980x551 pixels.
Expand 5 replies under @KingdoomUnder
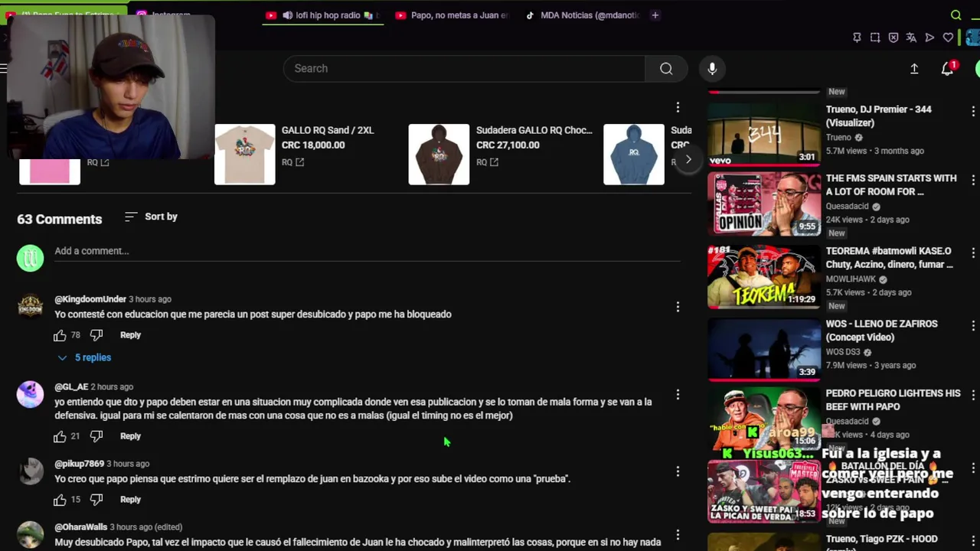[84, 357]
